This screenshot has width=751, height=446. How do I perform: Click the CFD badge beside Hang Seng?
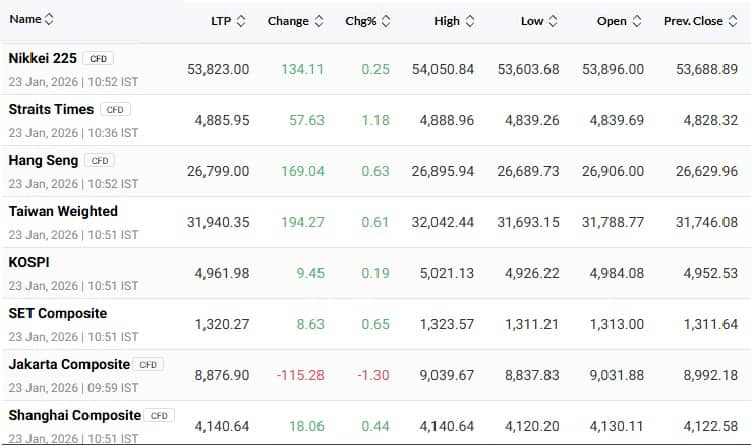100,160
